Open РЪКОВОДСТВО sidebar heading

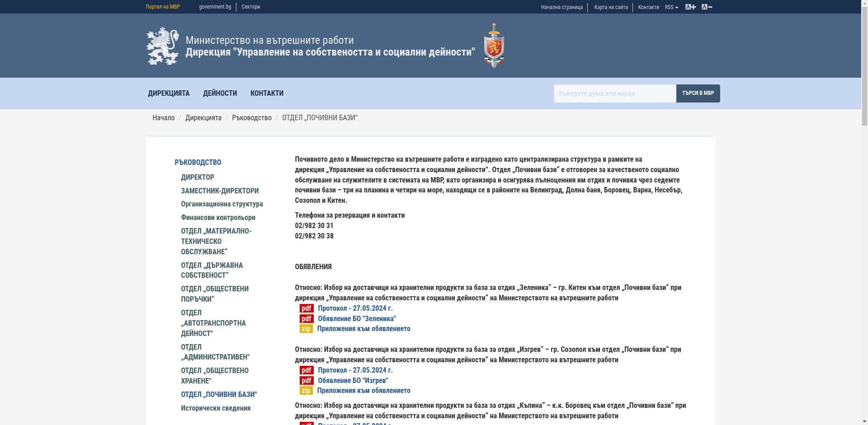198,163
